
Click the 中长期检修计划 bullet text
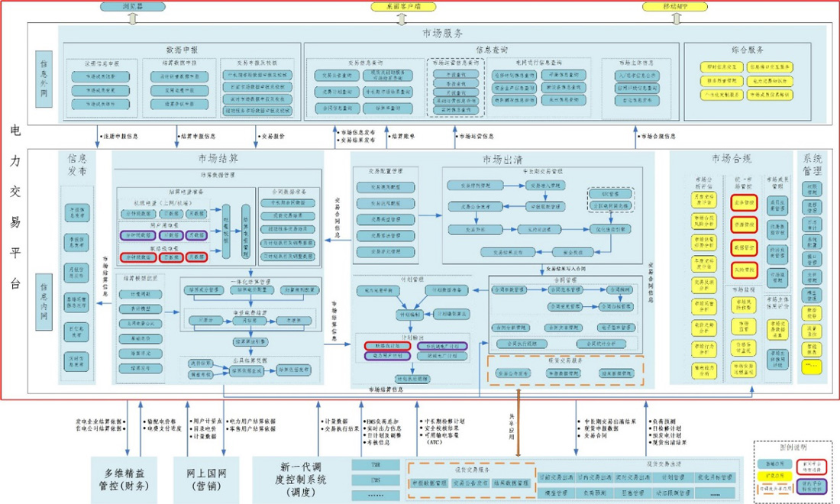pyautogui.click(x=444, y=422)
